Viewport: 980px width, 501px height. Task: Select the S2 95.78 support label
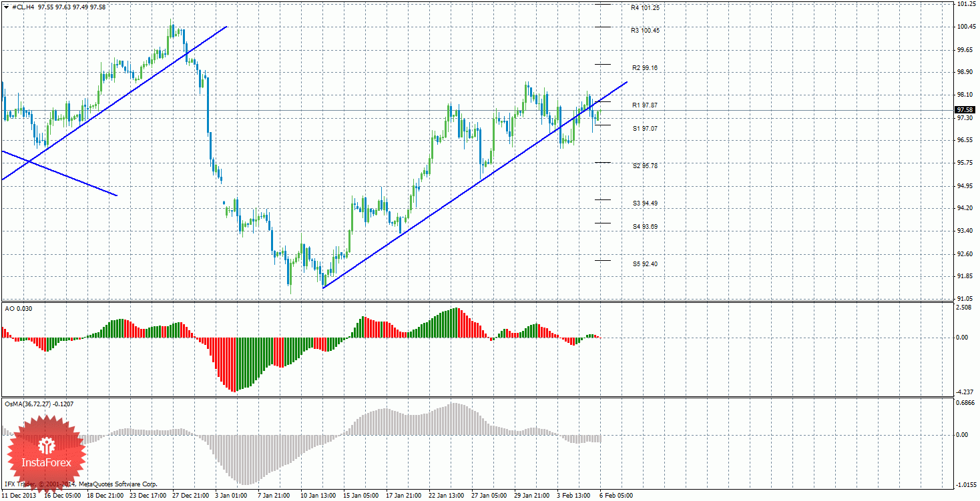coord(645,165)
